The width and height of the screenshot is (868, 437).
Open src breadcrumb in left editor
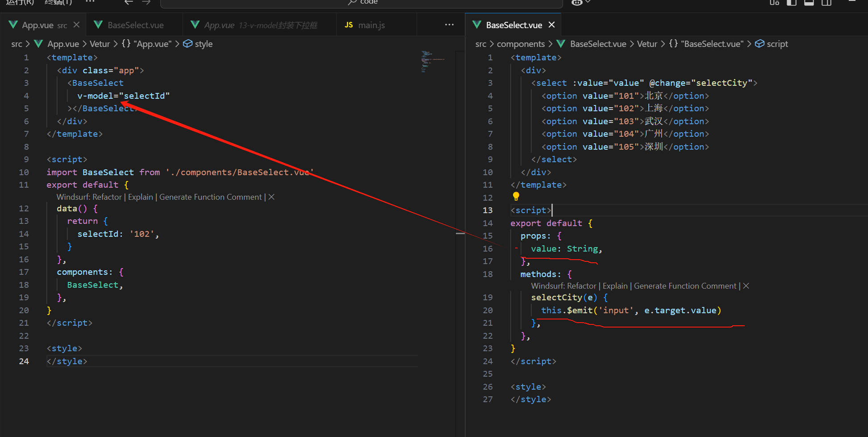pyautogui.click(x=17, y=44)
